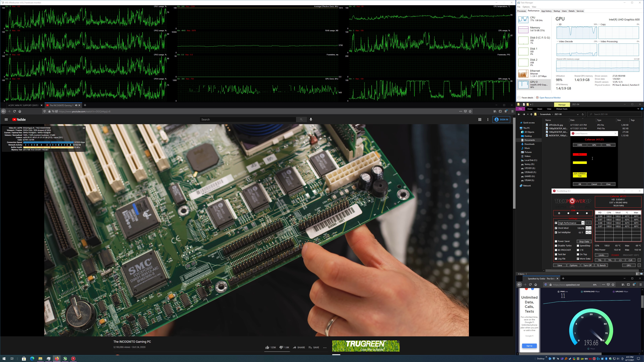Click red PL 1 limit indicator
This screenshot has width=644, height=362.
coord(579,154)
